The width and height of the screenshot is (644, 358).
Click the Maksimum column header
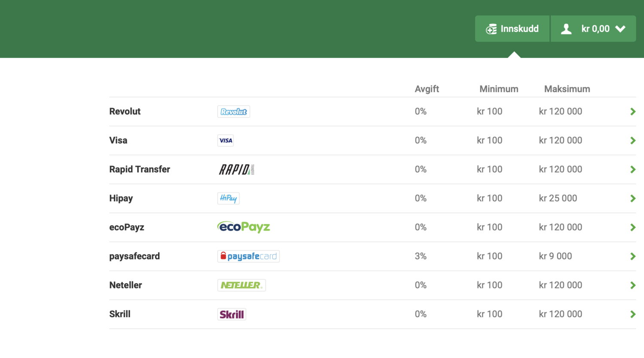(567, 89)
